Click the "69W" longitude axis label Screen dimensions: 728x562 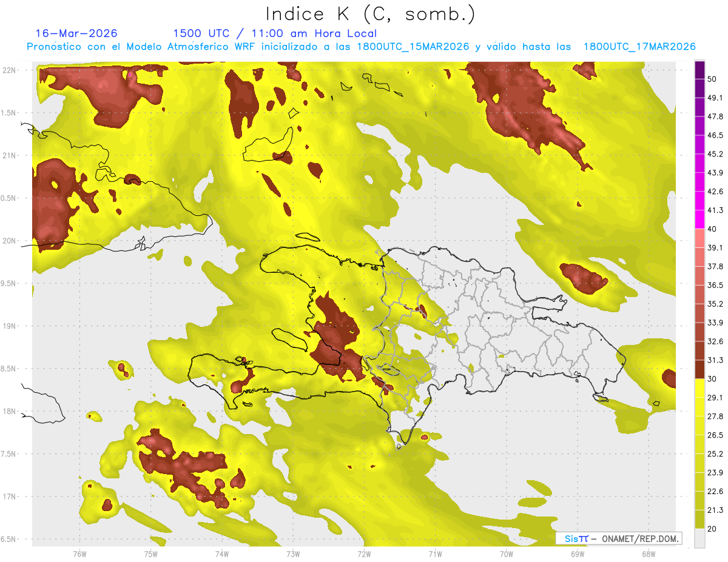click(577, 554)
